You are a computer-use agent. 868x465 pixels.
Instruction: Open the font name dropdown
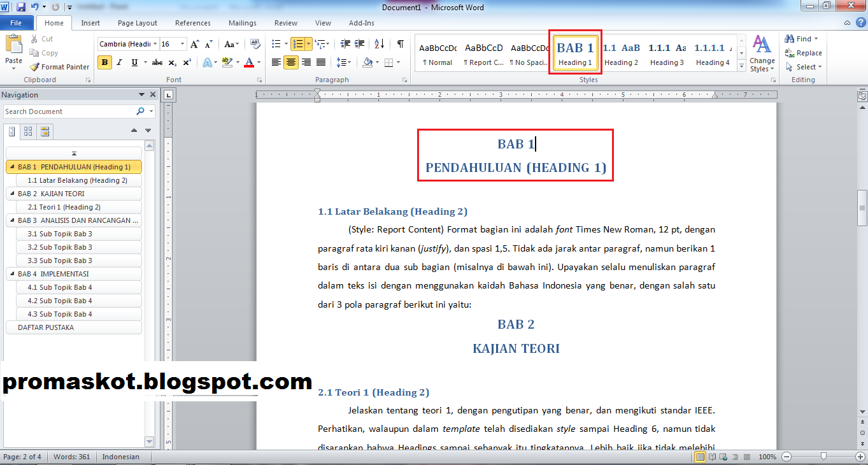(x=155, y=44)
